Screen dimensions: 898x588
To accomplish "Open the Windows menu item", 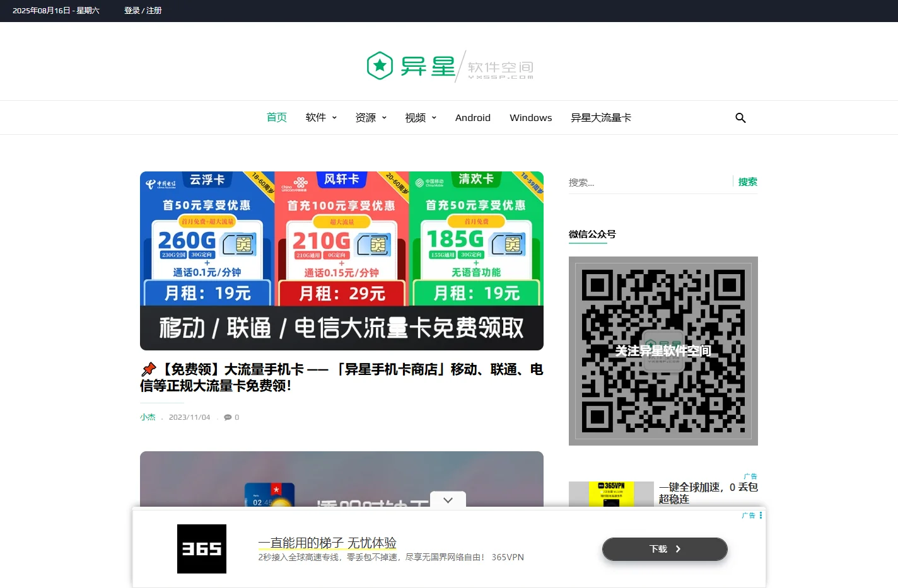I will tap(530, 117).
